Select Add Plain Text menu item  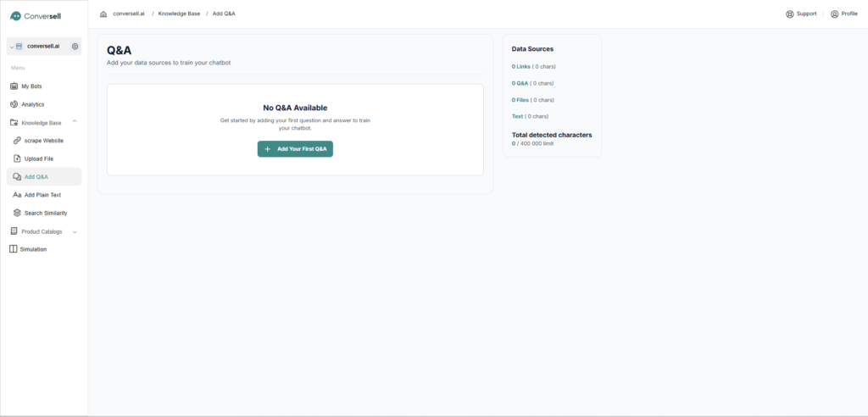point(42,195)
